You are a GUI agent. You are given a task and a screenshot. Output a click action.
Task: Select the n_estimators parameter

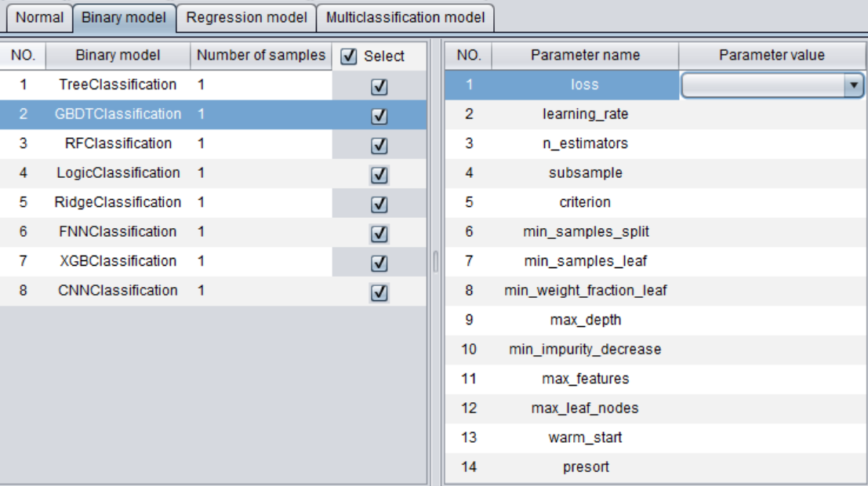point(585,143)
